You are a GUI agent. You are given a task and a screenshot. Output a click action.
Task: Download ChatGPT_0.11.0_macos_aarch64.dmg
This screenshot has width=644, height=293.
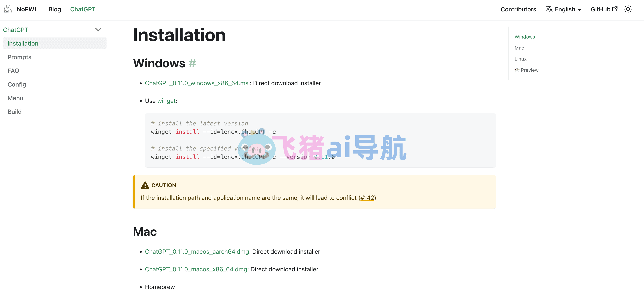197,252
